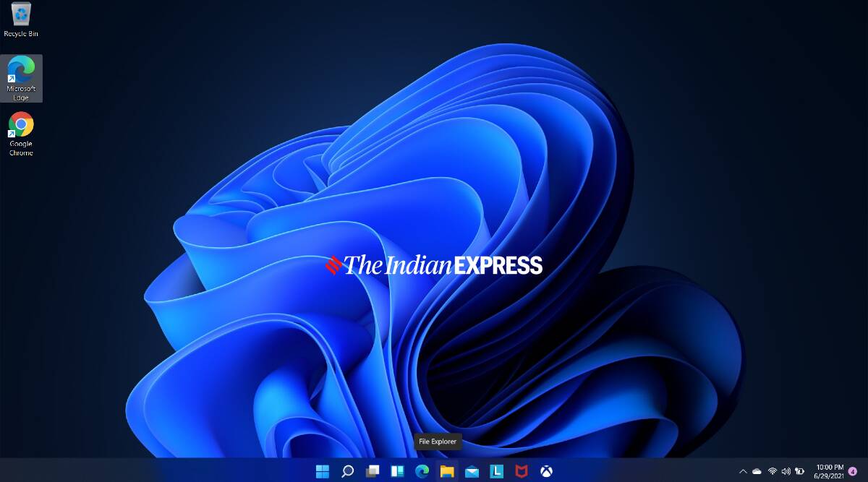Open Windows Search
The height and width of the screenshot is (482, 868).
(347, 471)
